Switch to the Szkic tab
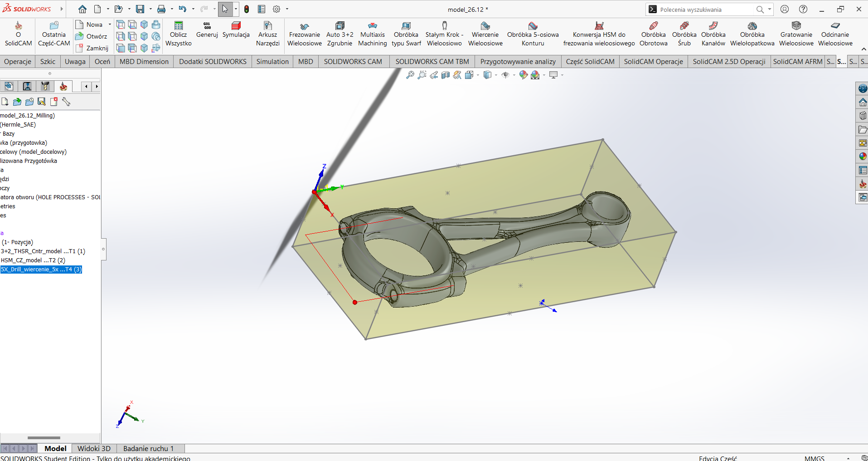 pyautogui.click(x=48, y=62)
